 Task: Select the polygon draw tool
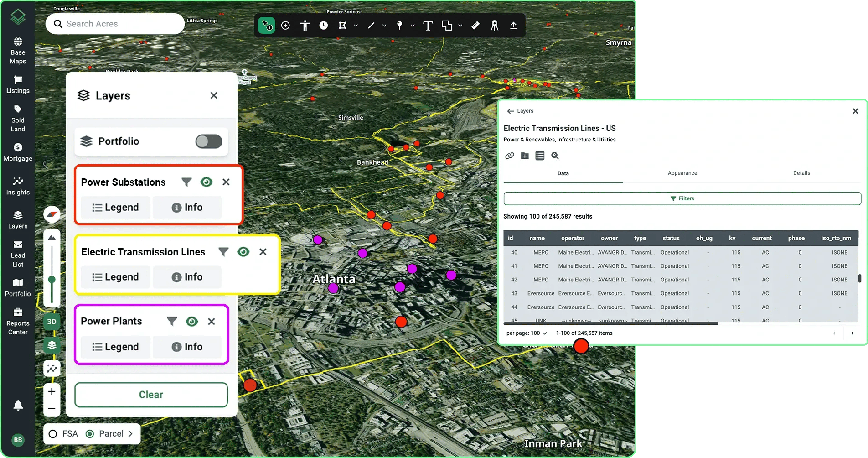coord(342,26)
